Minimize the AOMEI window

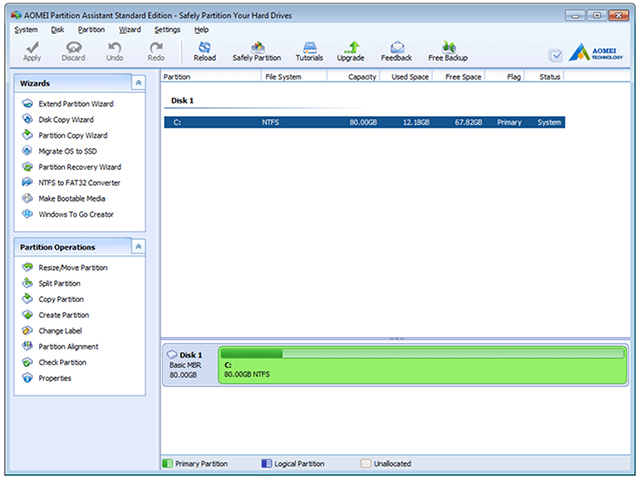pyautogui.click(x=575, y=16)
